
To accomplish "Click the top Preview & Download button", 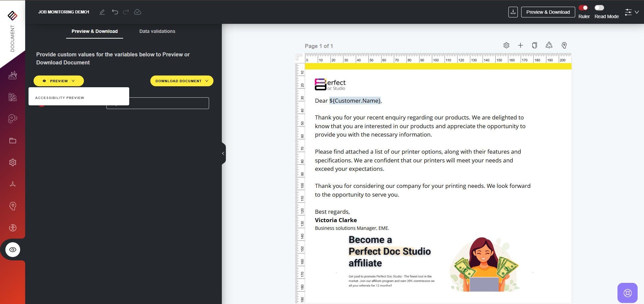I will click(x=548, y=12).
